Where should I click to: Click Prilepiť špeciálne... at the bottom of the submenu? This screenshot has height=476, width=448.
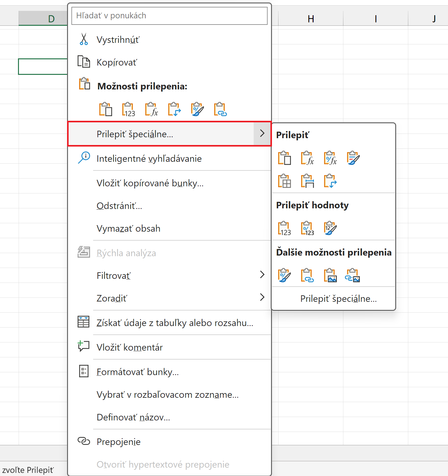tap(333, 299)
